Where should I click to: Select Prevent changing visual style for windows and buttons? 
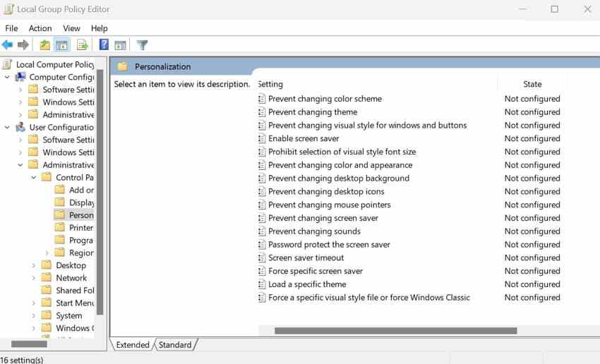pyautogui.click(x=367, y=126)
